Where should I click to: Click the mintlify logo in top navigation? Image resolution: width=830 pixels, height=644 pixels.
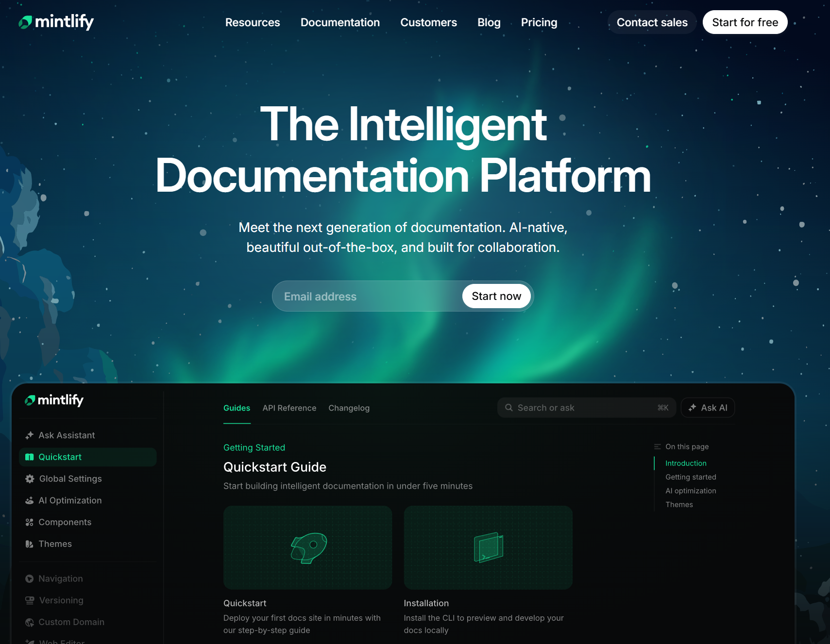point(56,22)
